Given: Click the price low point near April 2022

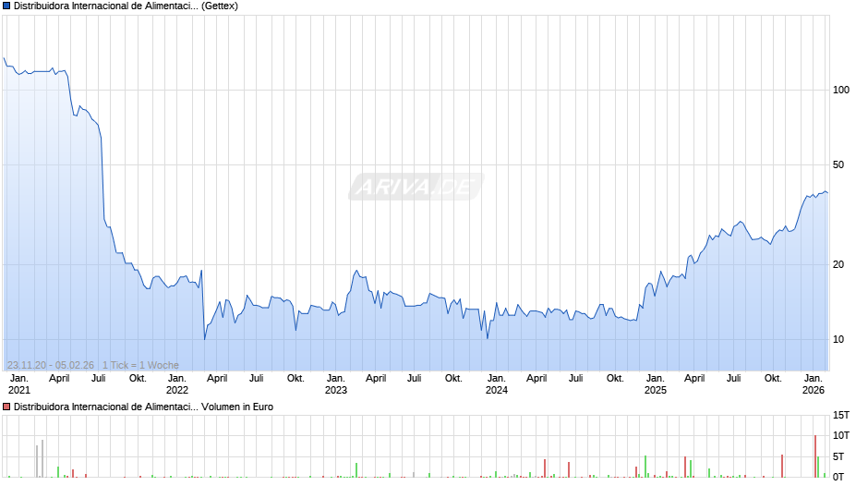Looking at the screenshot, I should point(205,339).
